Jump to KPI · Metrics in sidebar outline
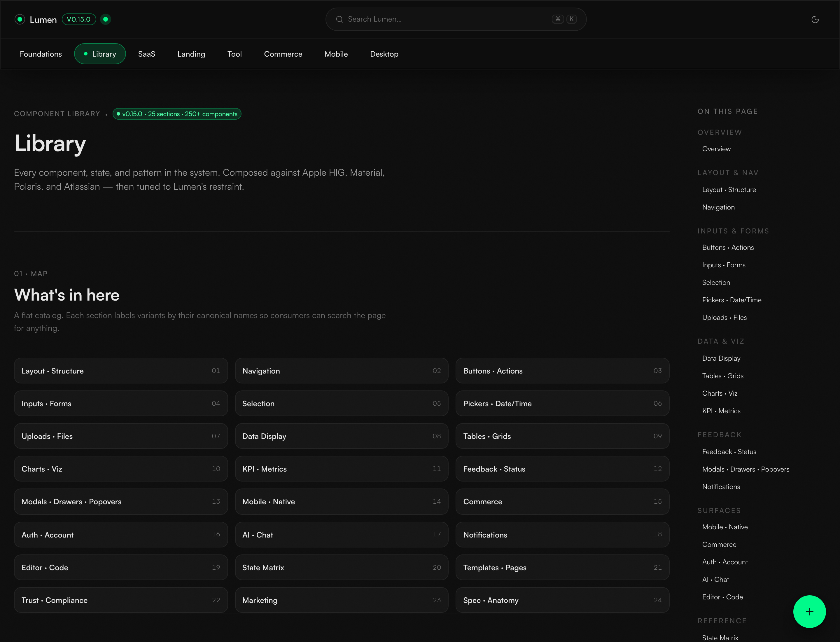The width and height of the screenshot is (840, 642). click(x=721, y=411)
